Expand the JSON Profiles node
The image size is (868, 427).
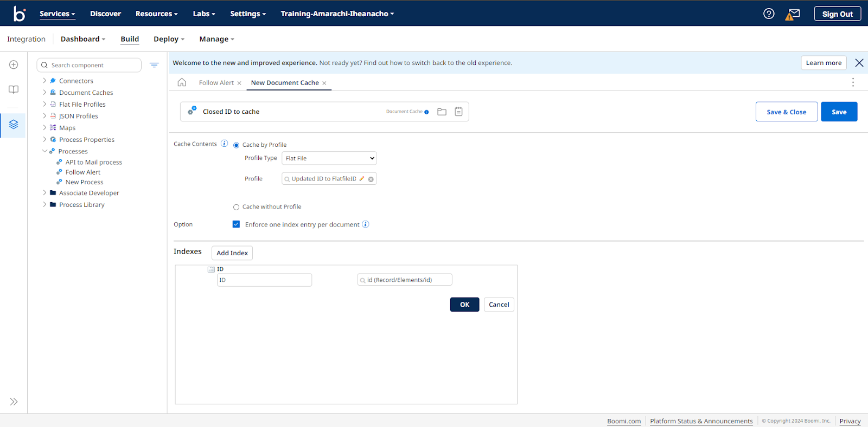tap(44, 116)
